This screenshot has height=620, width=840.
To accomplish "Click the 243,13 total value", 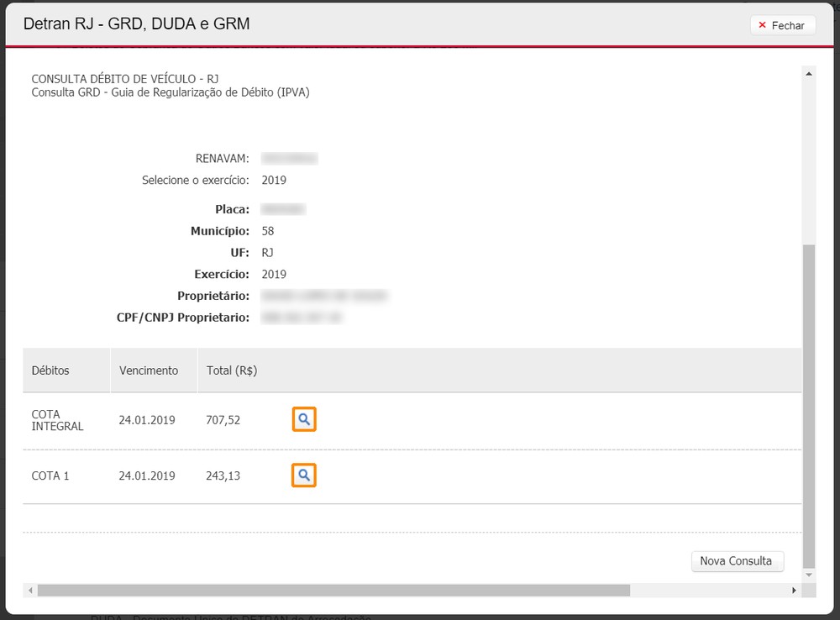I will point(223,476).
